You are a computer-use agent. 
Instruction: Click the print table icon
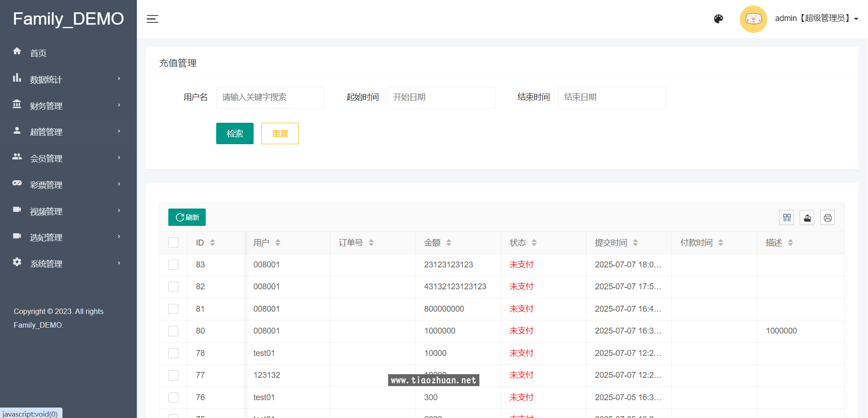827,218
